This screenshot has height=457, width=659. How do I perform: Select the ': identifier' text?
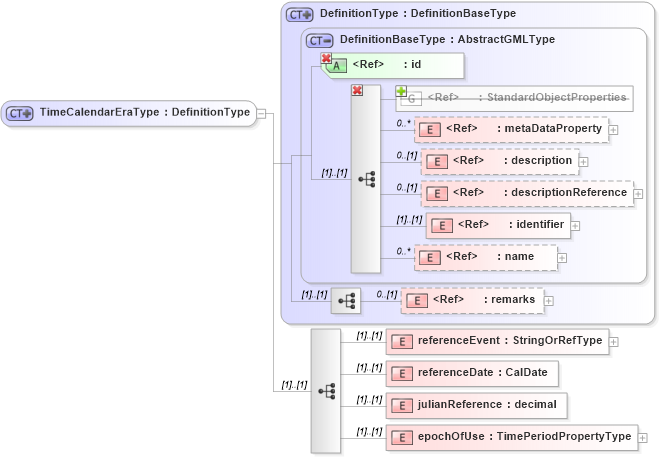[536, 225]
